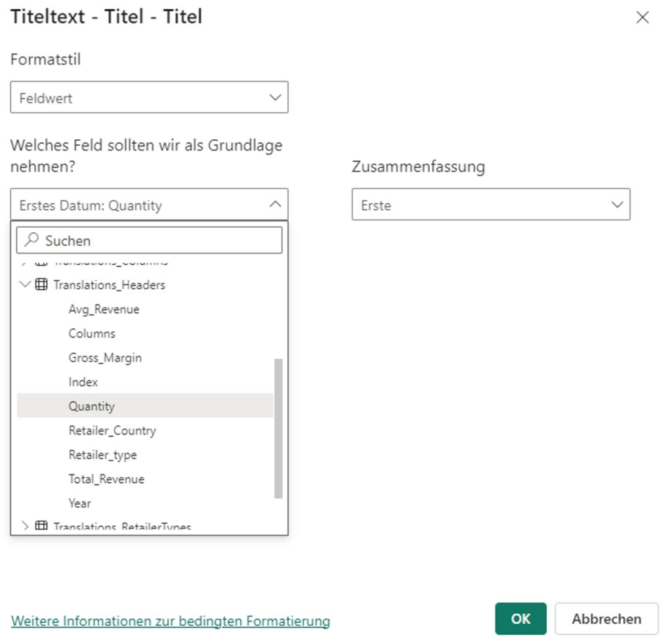Click the field list scrollbar thumb

[278, 428]
